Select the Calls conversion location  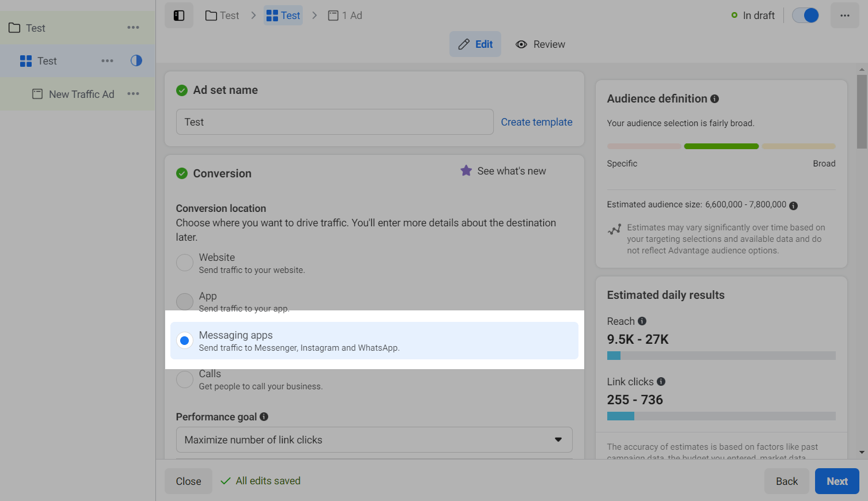tap(185, 379)
